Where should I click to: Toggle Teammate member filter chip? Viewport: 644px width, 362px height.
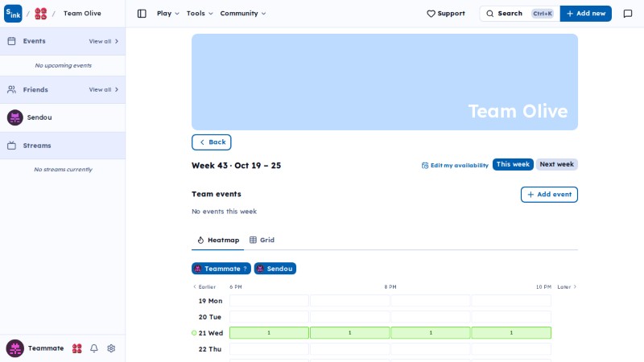coord(221,269)
